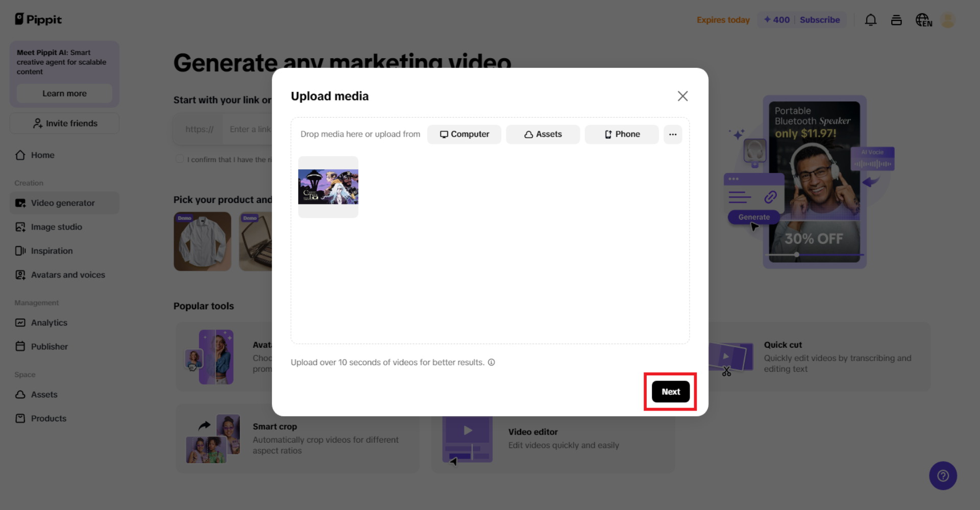980x510 pixels.
Task: Open Avatars and voices
Action: 68,274
